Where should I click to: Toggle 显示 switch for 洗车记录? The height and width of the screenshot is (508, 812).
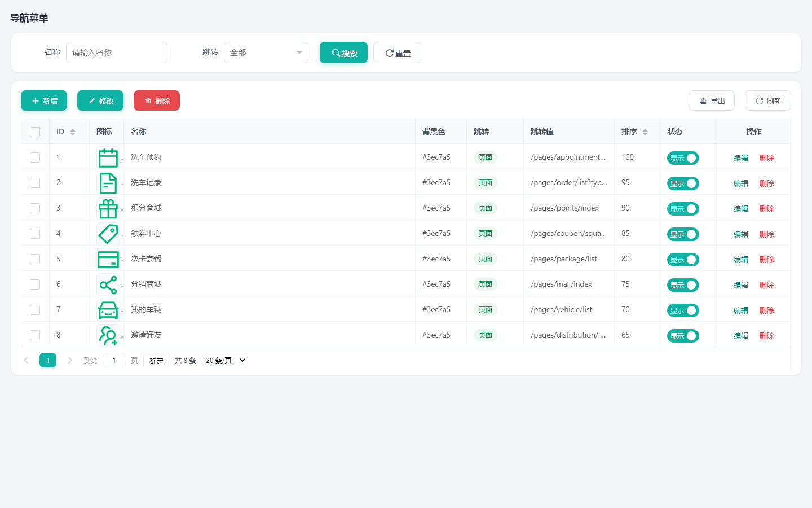coord(683,183)
